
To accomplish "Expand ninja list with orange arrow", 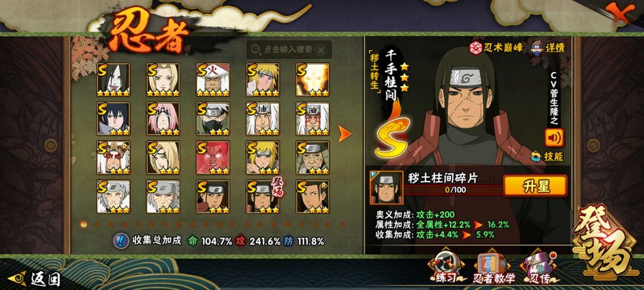I will coord(345,134).
